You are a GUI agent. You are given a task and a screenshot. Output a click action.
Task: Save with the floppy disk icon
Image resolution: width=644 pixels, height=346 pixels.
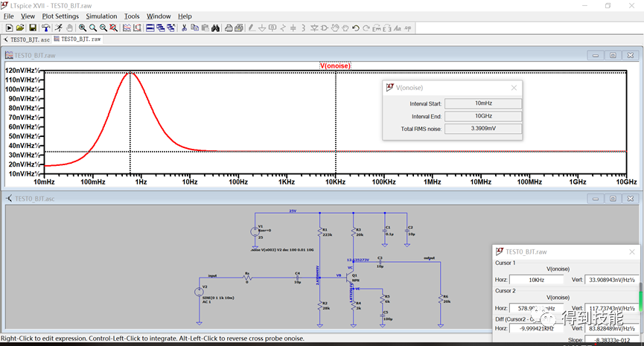(x=33, y=28)
